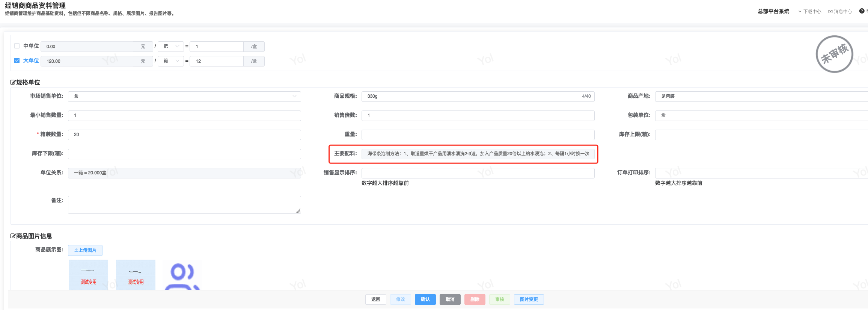Enable the 中单位 checkbox
The width and height of the screenshot is (868, 310).
17,46
